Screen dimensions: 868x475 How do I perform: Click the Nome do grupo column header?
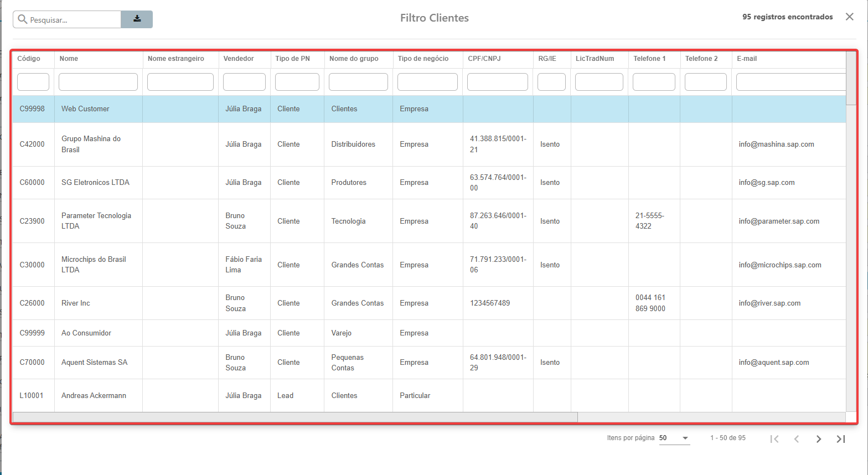coord(354,59)
